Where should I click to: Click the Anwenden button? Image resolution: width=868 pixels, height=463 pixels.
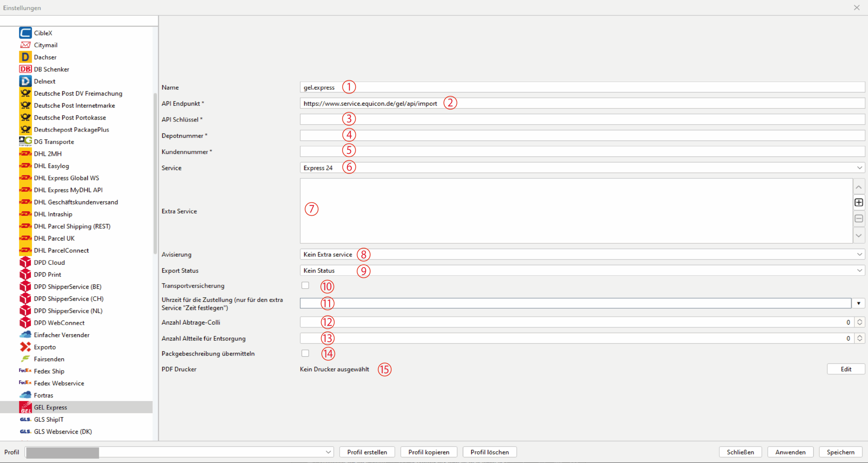(x=790, y=452)
